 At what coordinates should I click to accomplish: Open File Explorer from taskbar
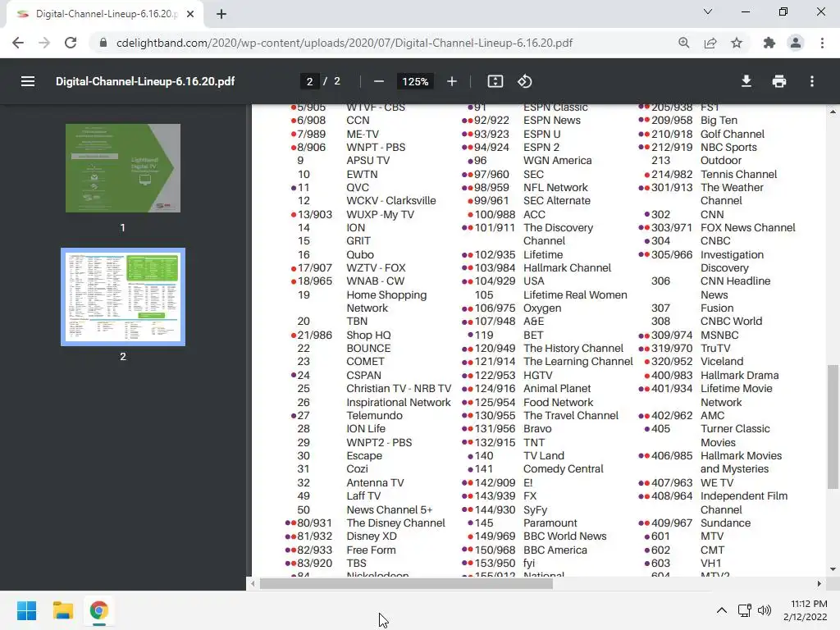coord(62,610)
